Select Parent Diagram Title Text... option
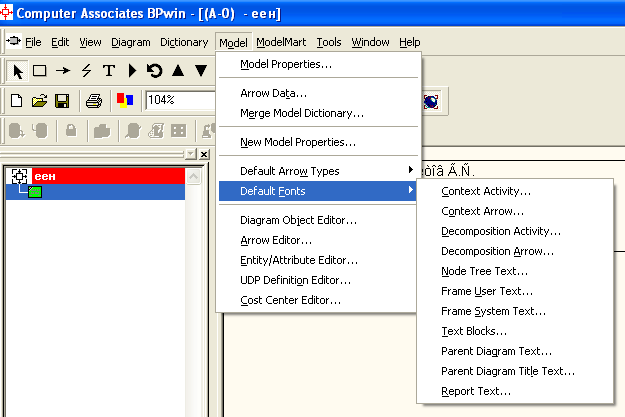The height and width of the screenshot is (417, 625). (x=515, y=371)
